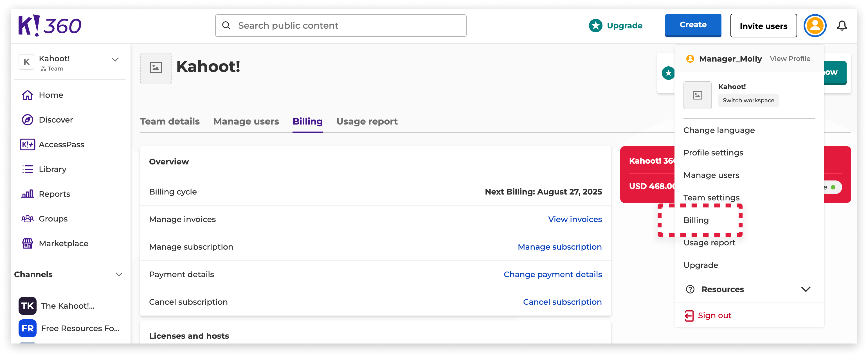
Task: Click Next Billing: August 27, 2025 text
Action: click(x=543, y=192)
